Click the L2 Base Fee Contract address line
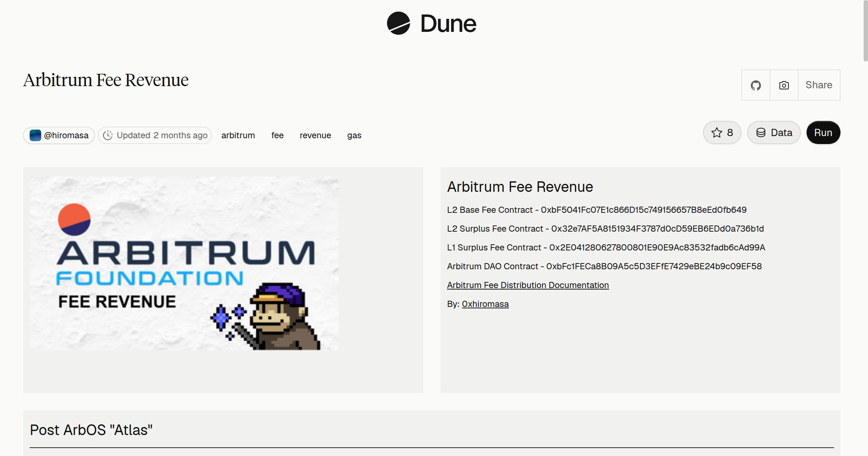Viewport: 868px width, 456px height. [597, 210]
